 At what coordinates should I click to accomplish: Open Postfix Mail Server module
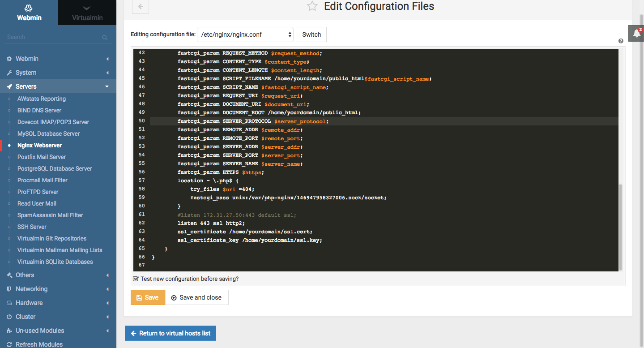42,157
